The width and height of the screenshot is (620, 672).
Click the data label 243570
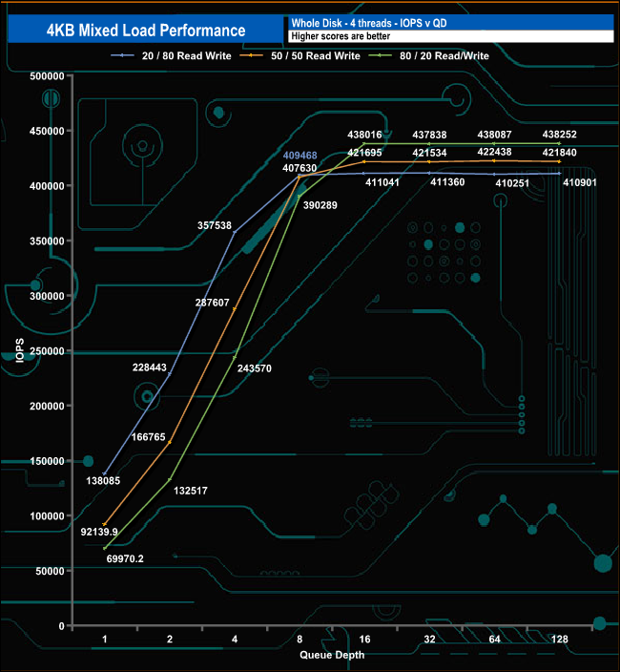[255, 368]
